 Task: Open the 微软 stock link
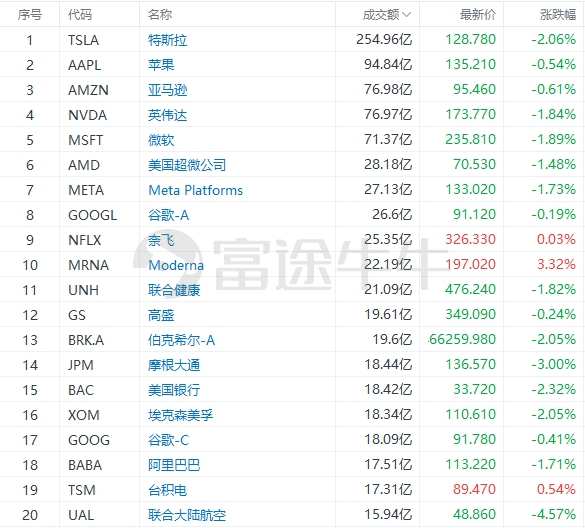pyautogui.click(x=161, y=140)
